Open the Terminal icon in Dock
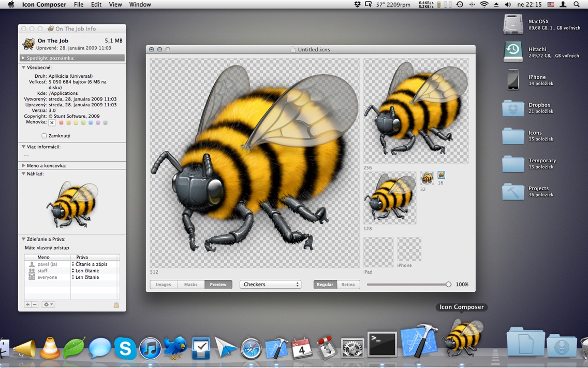 (x=382, y=344)
